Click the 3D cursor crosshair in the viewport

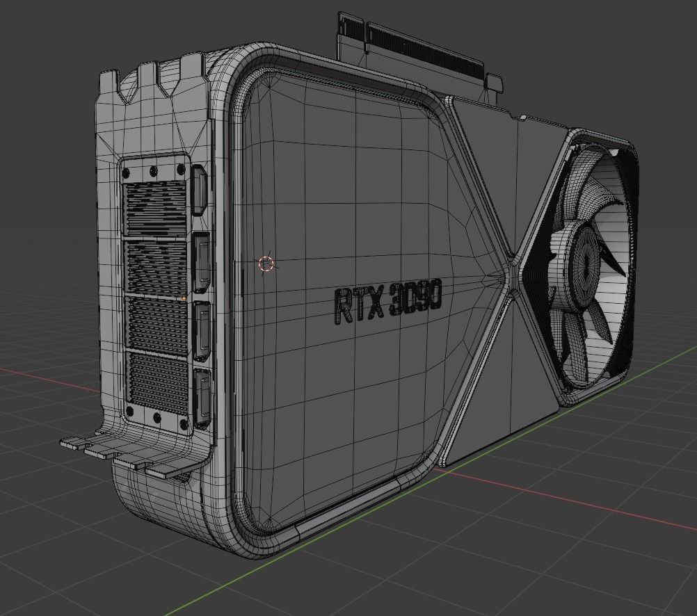tap(266, 264)
